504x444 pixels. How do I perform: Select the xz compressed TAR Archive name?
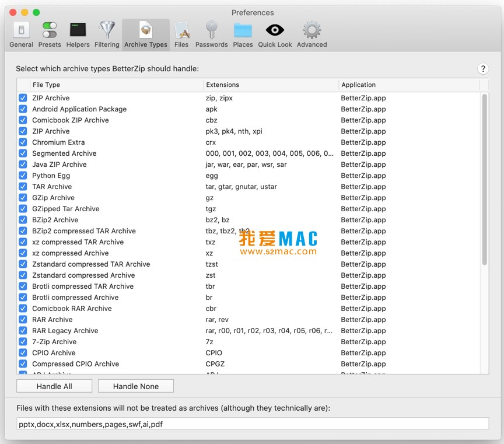78,242
